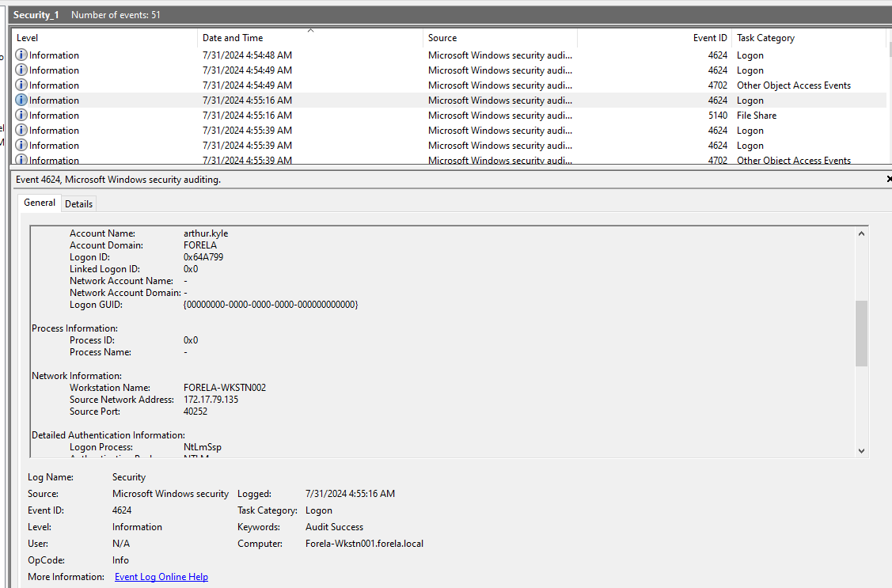Image resolution: width=892 pixels, height=588 pixels.
Task: Select the 5140 File Share event row
Action: 237,115
